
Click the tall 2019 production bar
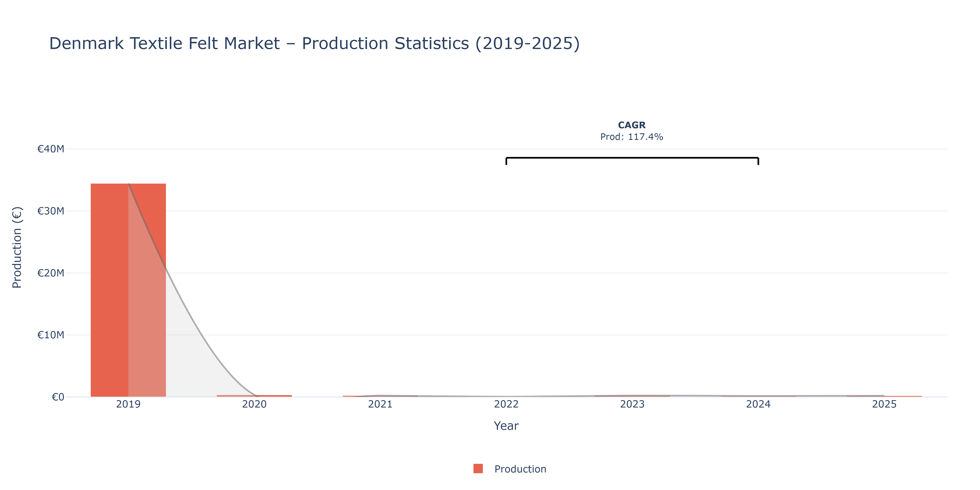128,290
